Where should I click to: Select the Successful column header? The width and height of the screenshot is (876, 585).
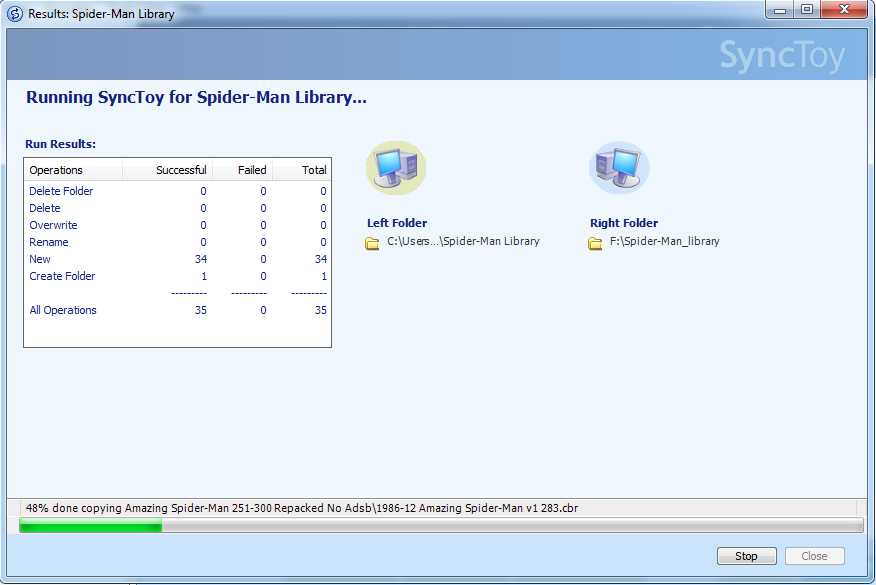click(167, 170)
